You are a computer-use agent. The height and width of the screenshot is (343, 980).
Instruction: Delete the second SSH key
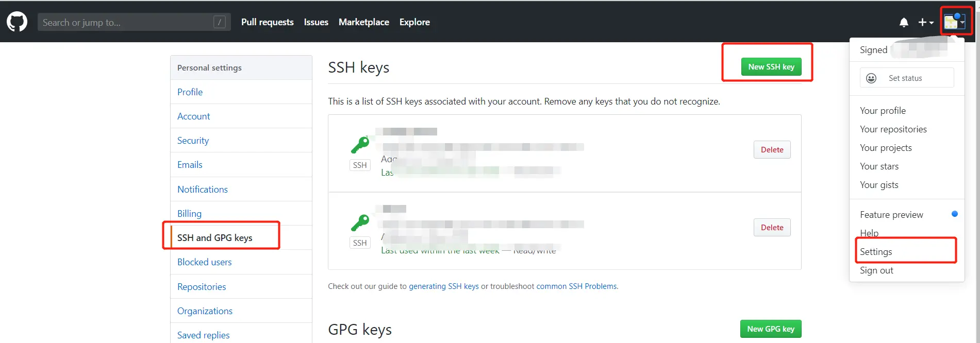[772, 228]
